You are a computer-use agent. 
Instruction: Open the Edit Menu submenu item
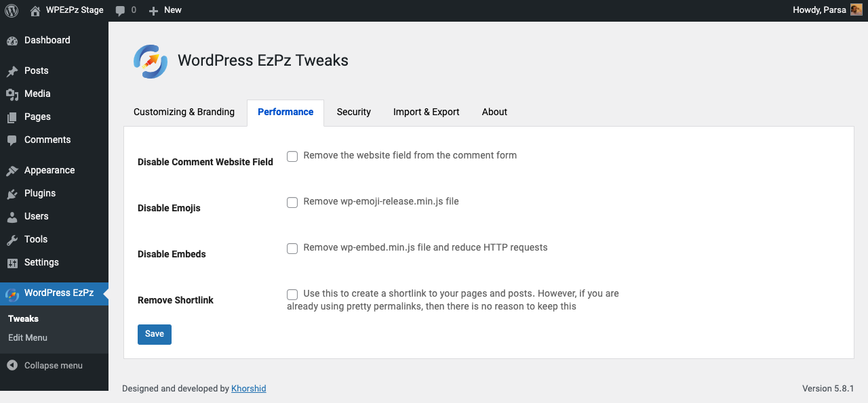(28, 338)
